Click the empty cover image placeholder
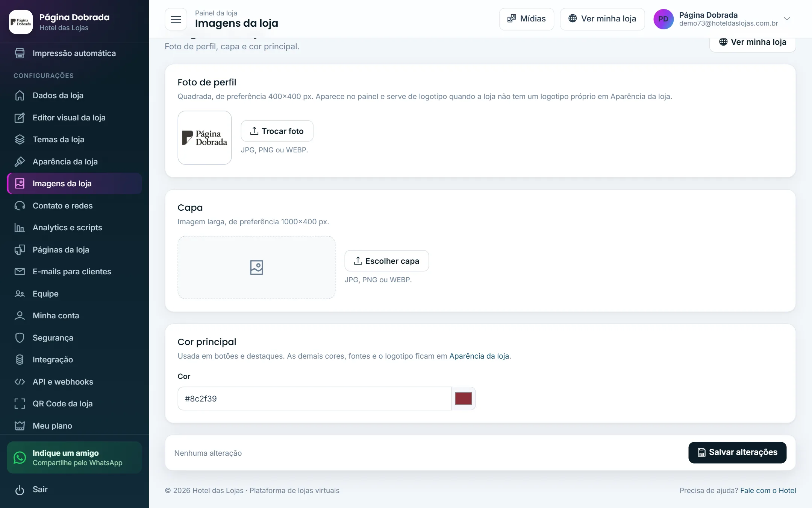 256,268
